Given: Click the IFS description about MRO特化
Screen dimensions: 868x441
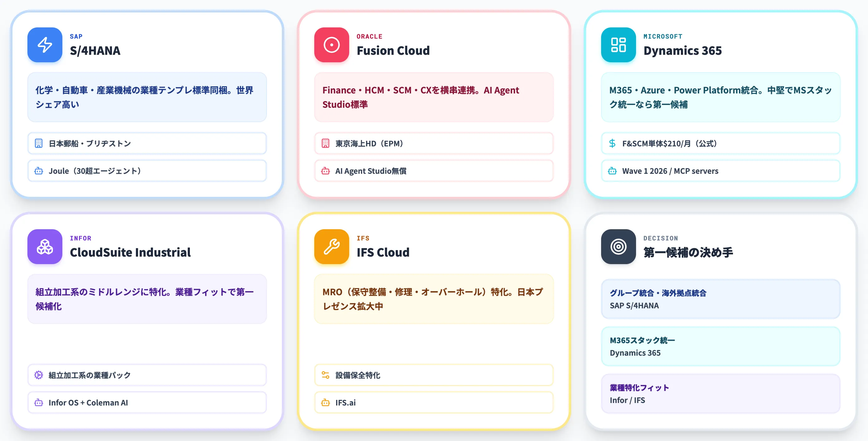Looking at the screenshot, I should [434, 299].
